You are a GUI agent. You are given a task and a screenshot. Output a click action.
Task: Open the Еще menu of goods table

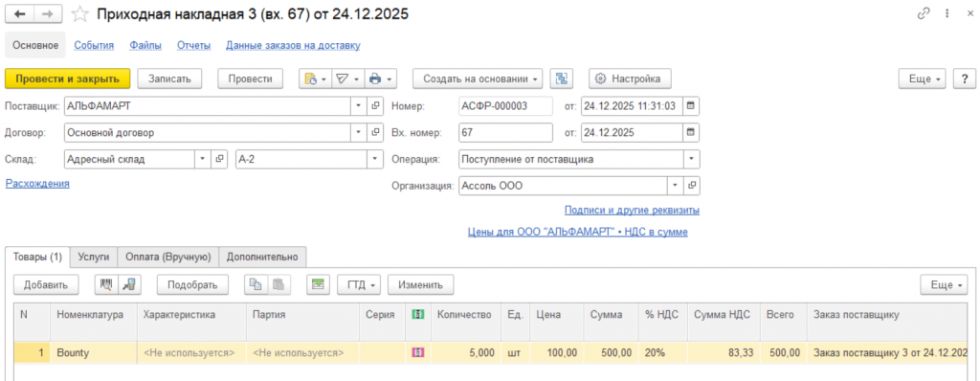(944, 284)
